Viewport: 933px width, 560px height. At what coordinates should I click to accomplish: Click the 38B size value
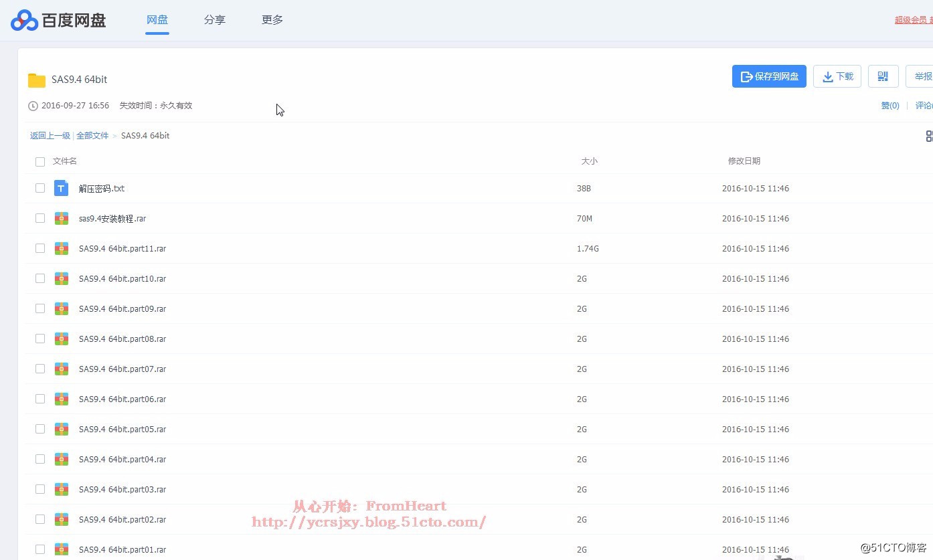(x=584, y=189)
